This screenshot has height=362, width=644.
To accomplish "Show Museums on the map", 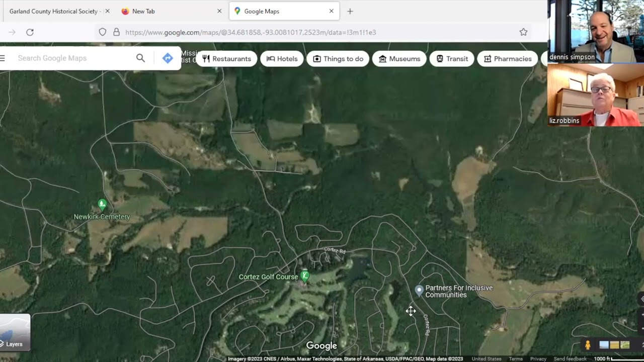I will pos(399,59).
